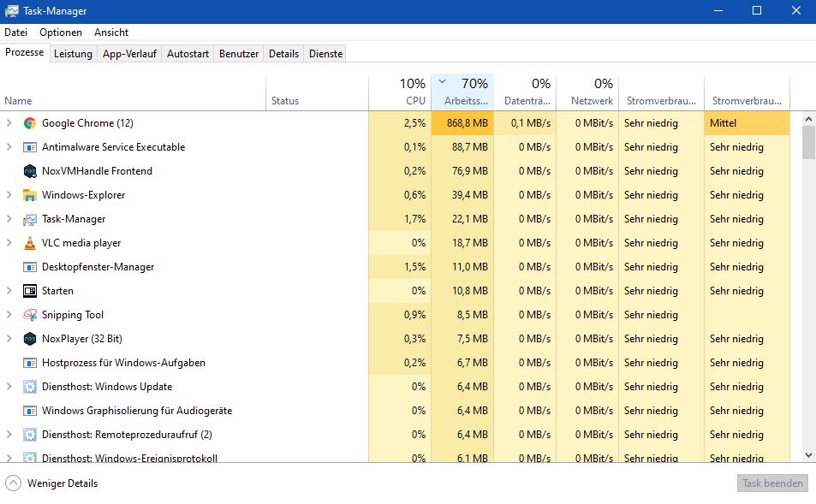
Task: Click the Task-Manager process row icon
Action: pos(30,219)
